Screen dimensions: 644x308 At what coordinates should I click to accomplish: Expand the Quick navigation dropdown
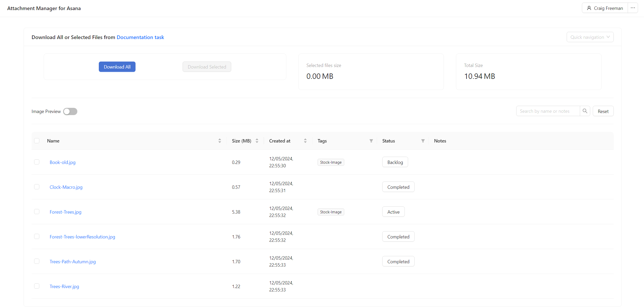pos(590,37)
